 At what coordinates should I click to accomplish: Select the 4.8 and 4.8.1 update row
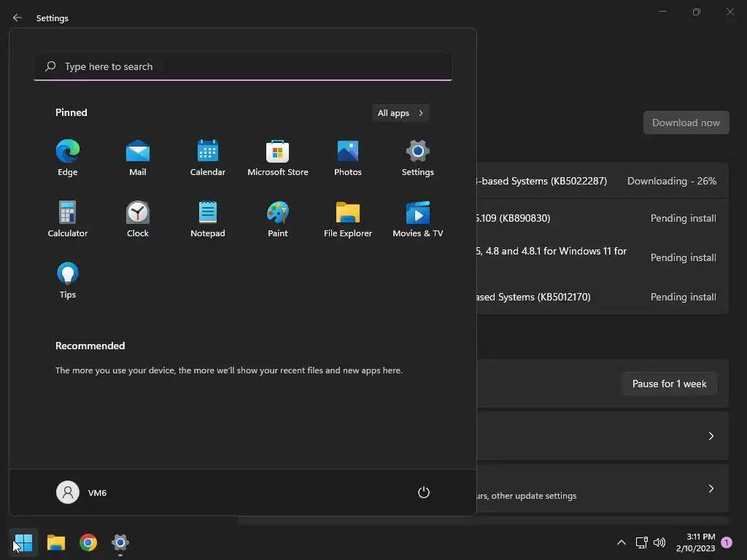tap(603, 257)
